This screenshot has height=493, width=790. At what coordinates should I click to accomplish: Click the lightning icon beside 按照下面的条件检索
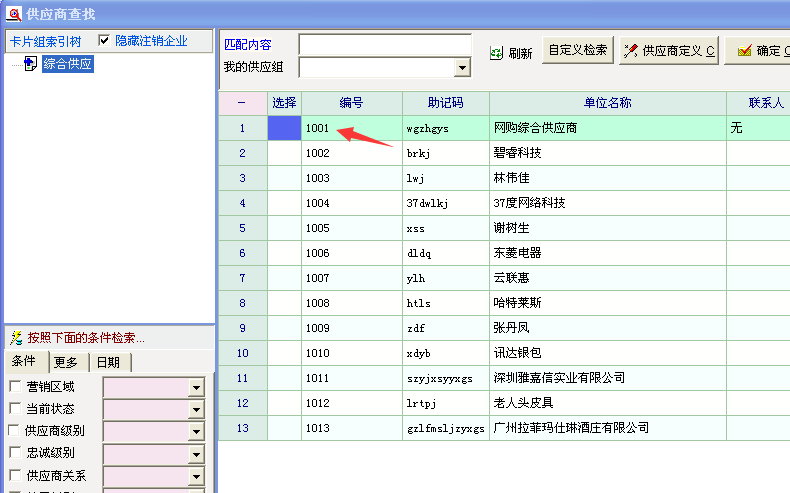16,338
